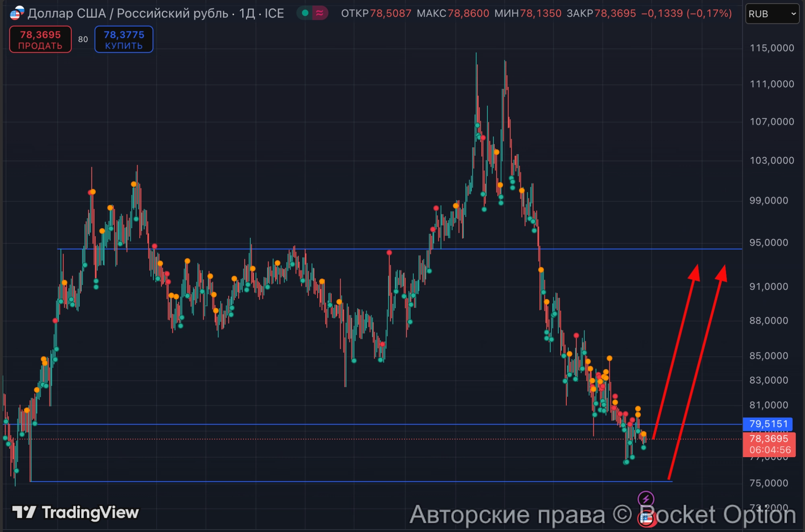Open the purple lightning event marker
This screenshot has width=805, height=532.
pyautogui.click(x=646, y=499)
